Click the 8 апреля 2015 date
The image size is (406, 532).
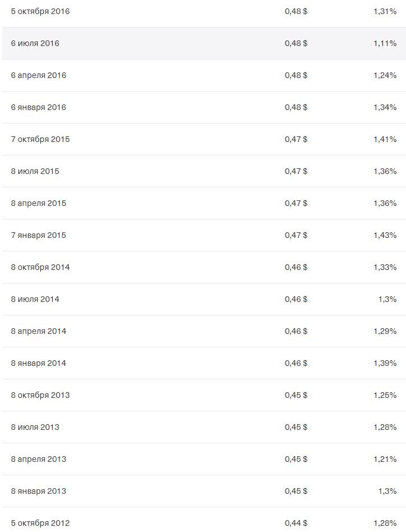[x=38, y=203]
